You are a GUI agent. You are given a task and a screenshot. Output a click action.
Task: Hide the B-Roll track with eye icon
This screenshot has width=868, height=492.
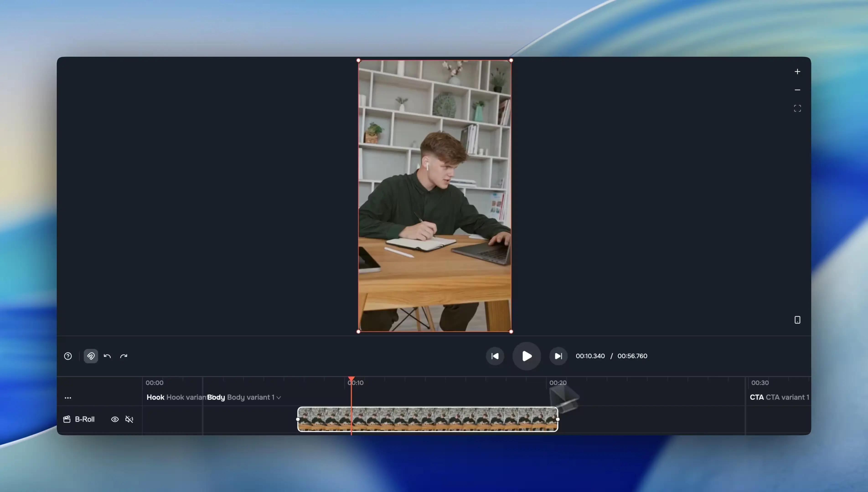pos(115,419)
